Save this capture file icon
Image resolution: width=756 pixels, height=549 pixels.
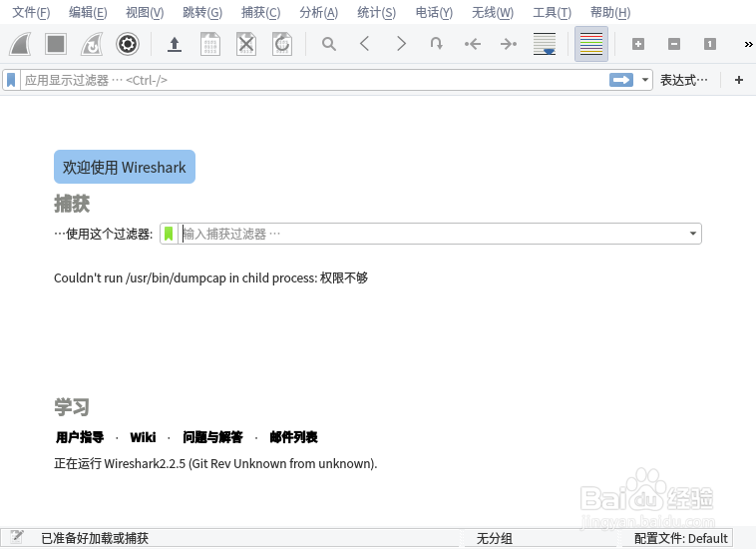click(x=210, y=44)
